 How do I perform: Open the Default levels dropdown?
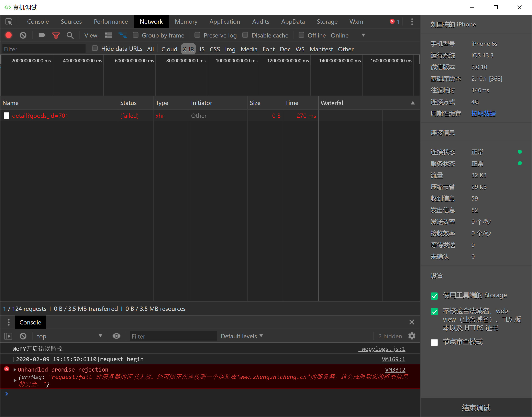(x=242, y=336)
